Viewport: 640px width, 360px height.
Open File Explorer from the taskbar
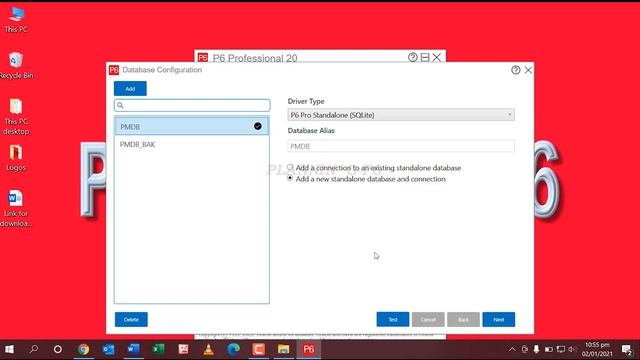[284, 349]
